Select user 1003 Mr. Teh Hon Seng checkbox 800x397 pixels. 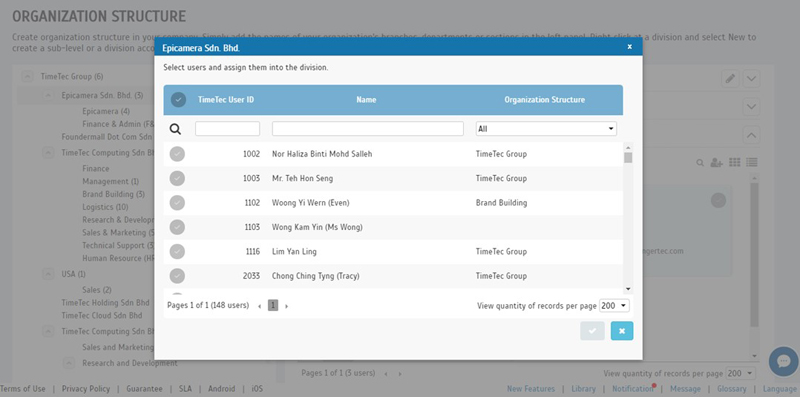[177, 178]
